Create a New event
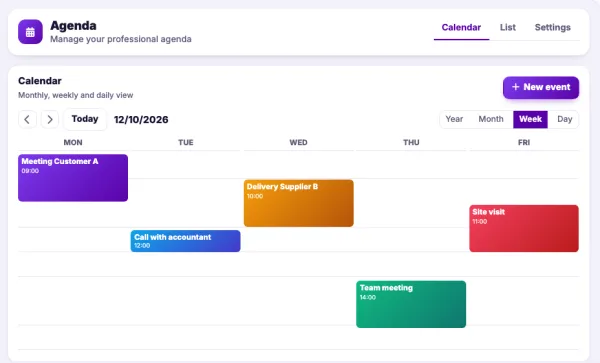600x363 pixels. pos(541,87)
